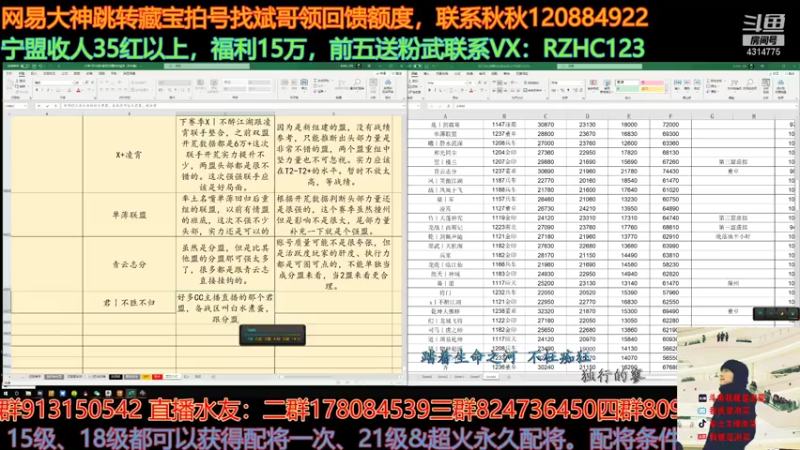Select cell with value 74430

click(x=670, y=171)
